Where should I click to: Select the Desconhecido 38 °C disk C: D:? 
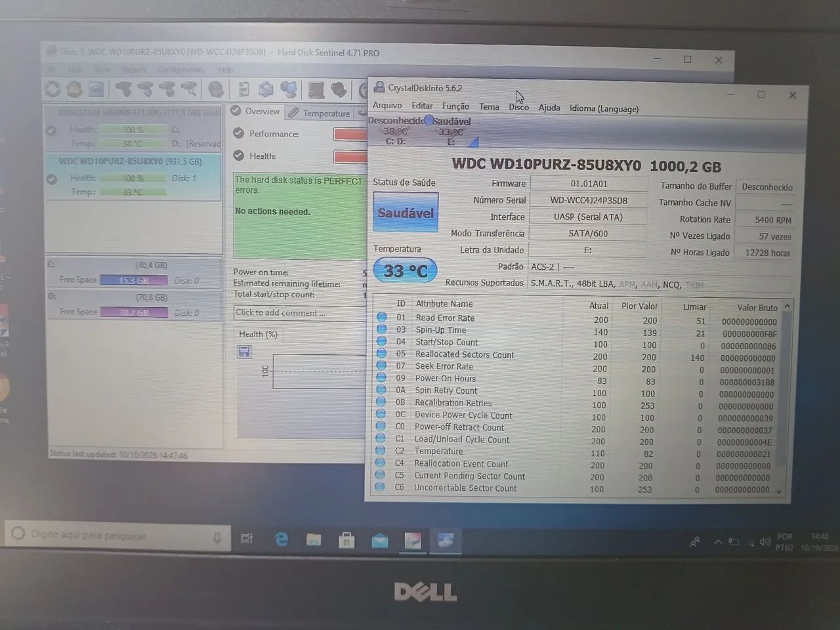point(396,131)
